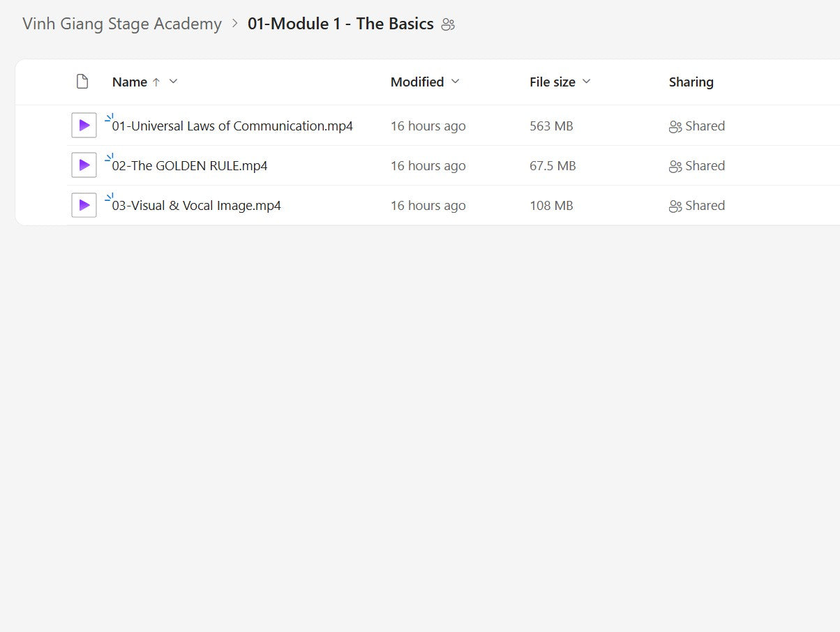
Task: Click the Shared icon for The GOLDEN RULE
Action: pos(675,166)
